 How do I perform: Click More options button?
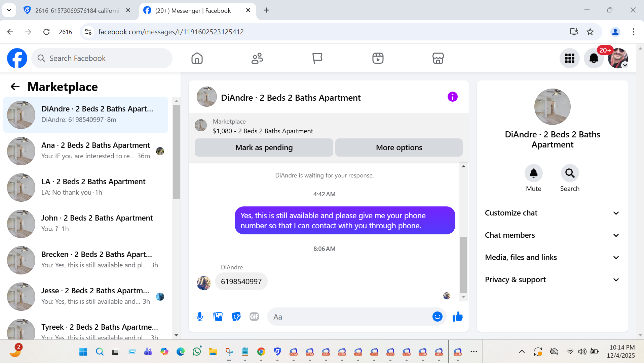pyautogui.click(x=399, y=147)
